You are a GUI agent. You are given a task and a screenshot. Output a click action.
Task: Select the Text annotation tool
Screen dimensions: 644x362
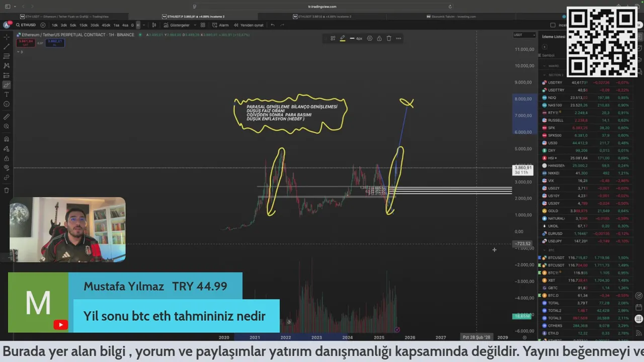7,95
